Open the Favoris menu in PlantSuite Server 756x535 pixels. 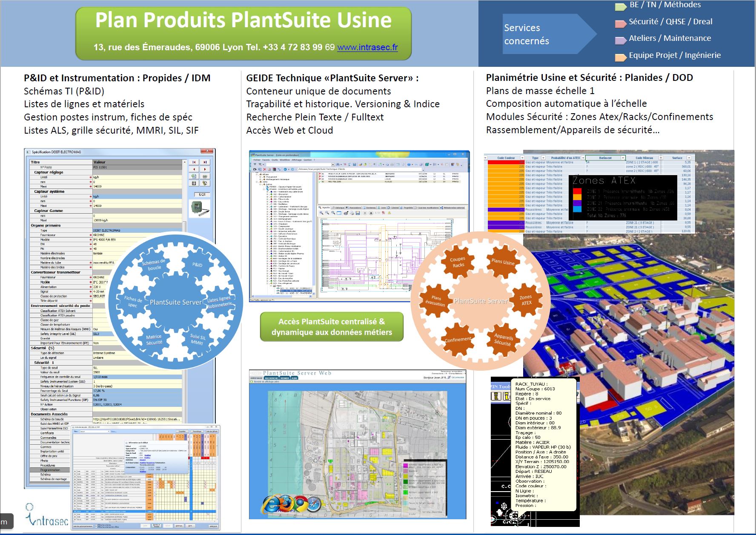pyautogui.click(x=266, y=160)
